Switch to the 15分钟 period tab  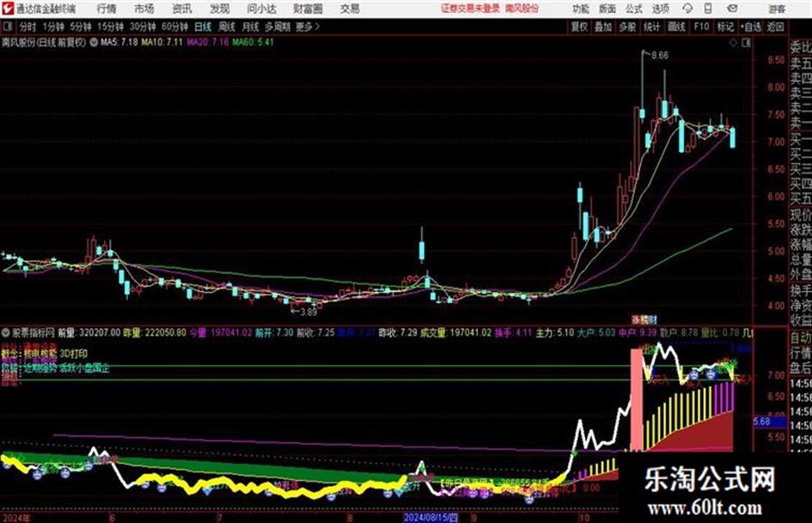[x=110, y=27]
